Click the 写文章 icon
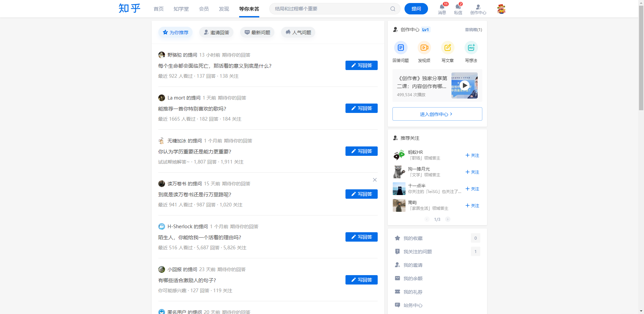Screen dimensions: 644x314 click(448, 48)
